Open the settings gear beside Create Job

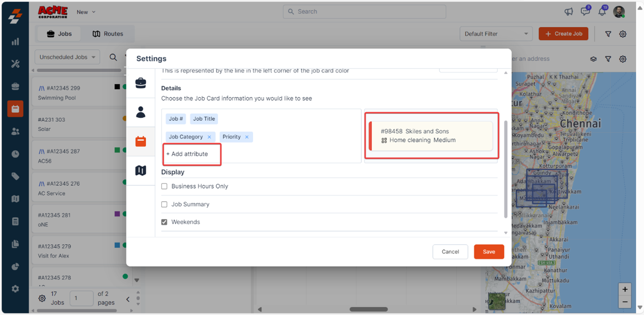point(623,34)
